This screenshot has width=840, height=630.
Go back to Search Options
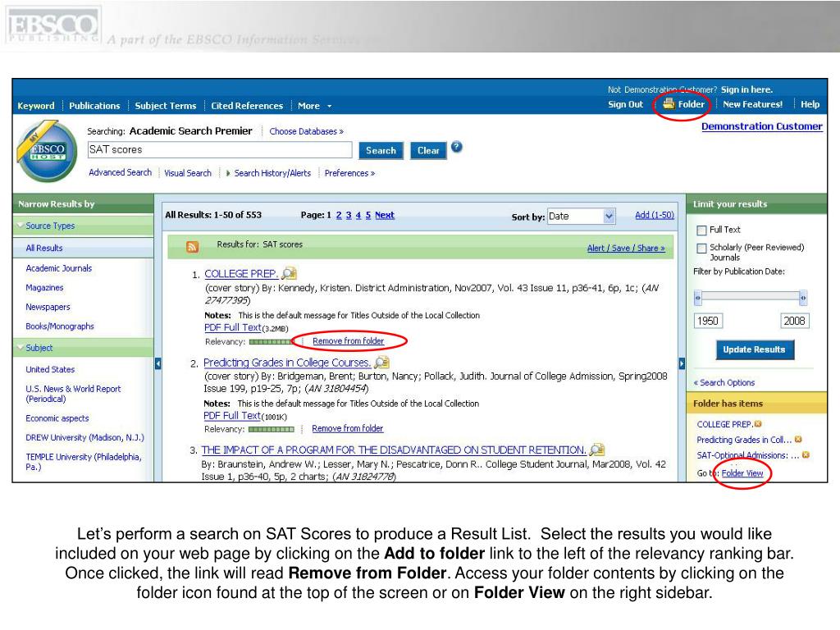click(x=724, y=382)
